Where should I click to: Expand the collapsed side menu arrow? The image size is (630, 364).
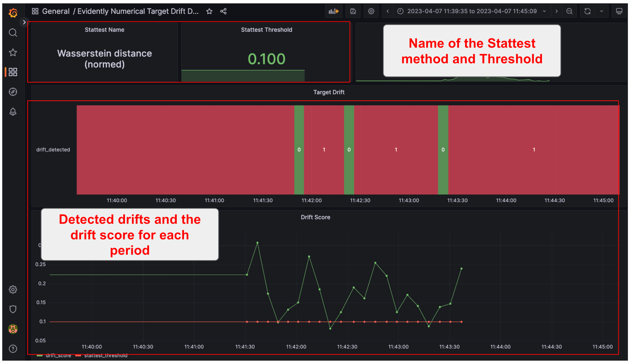(x=24, y=22)
